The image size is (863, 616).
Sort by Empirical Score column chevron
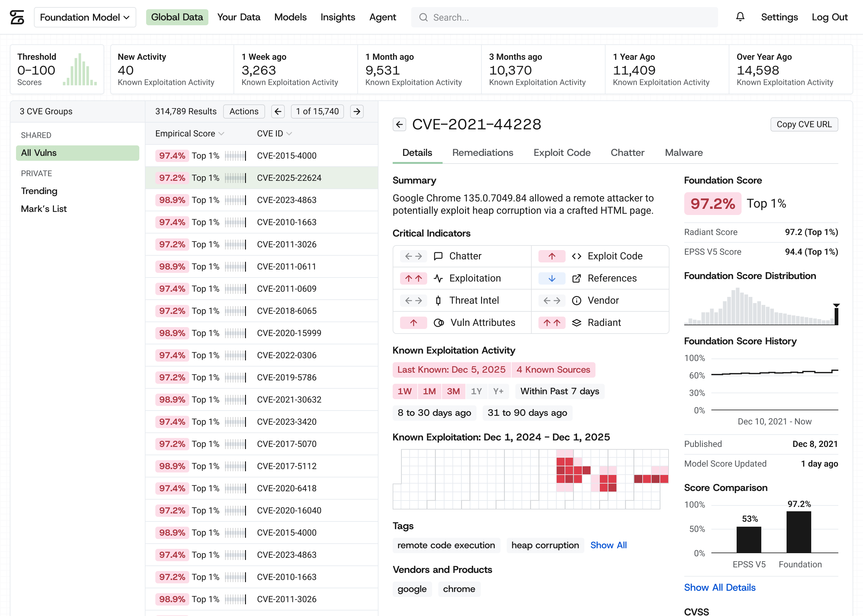point(222,133)
